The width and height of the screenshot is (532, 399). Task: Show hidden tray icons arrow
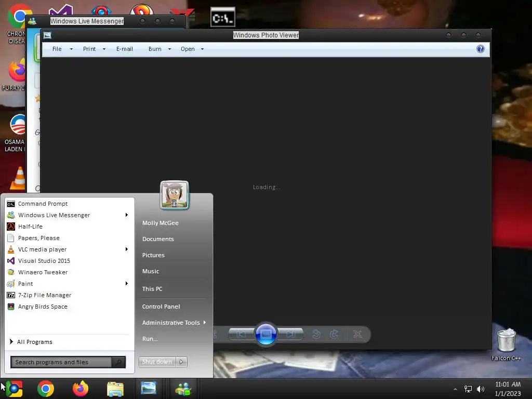pyautogui.click(x=455, y=389)
